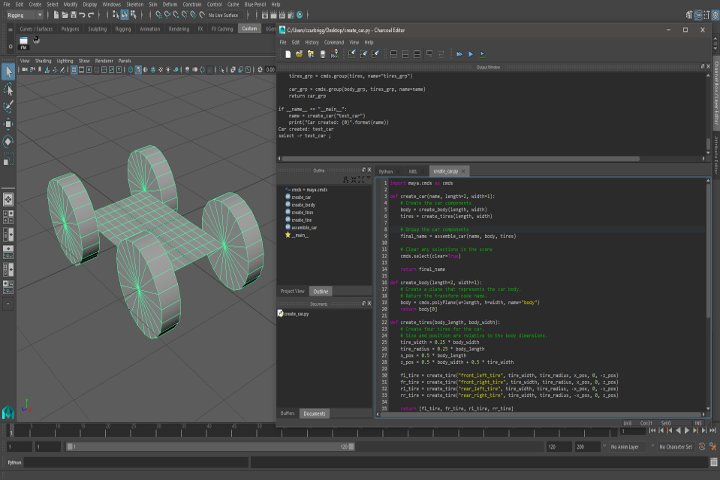Click the play icon with green underline
The height and width of the screenshot is (480, 720).
point(482,54)
